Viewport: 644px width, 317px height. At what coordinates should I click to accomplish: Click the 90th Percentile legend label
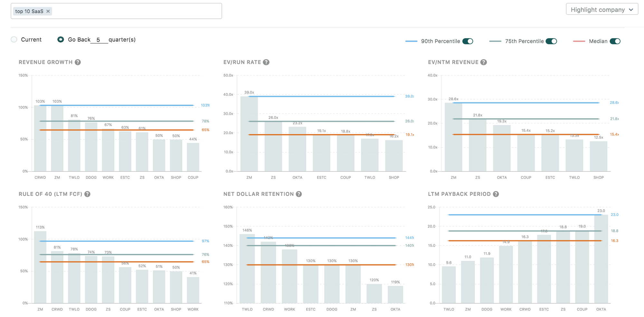coord(440,41)
